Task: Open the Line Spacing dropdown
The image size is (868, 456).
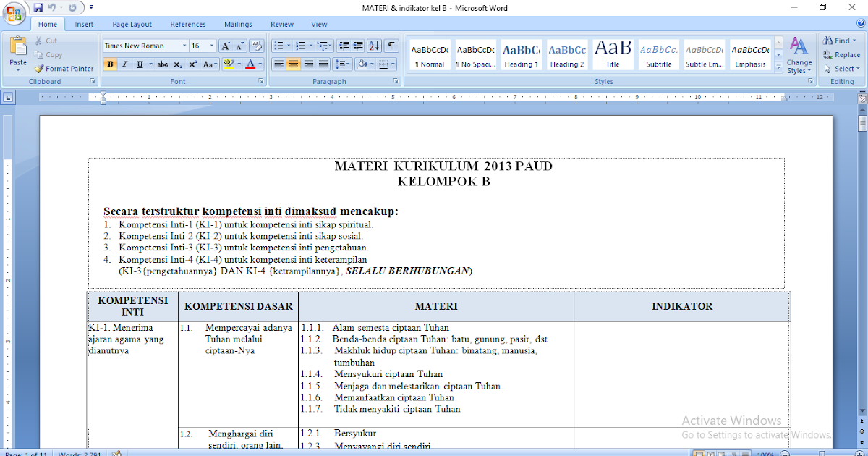Action: pyautogui.click(x=343, y=64)
